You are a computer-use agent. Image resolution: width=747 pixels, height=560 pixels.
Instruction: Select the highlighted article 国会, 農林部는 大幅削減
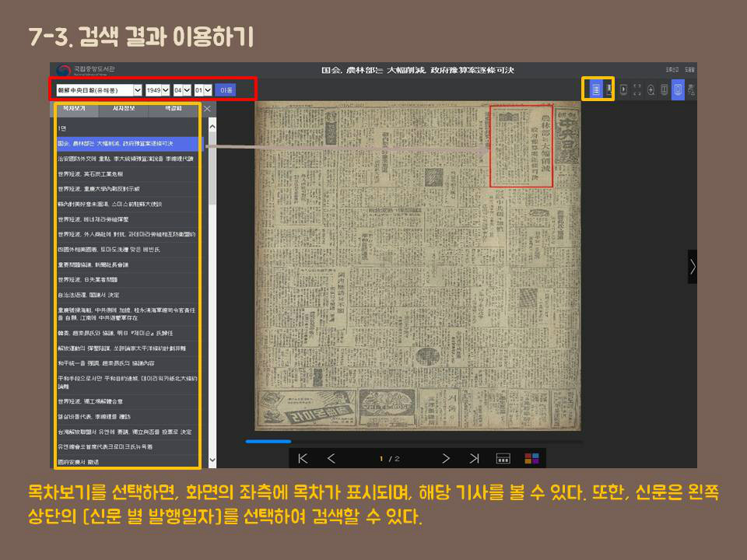(130, 144)
